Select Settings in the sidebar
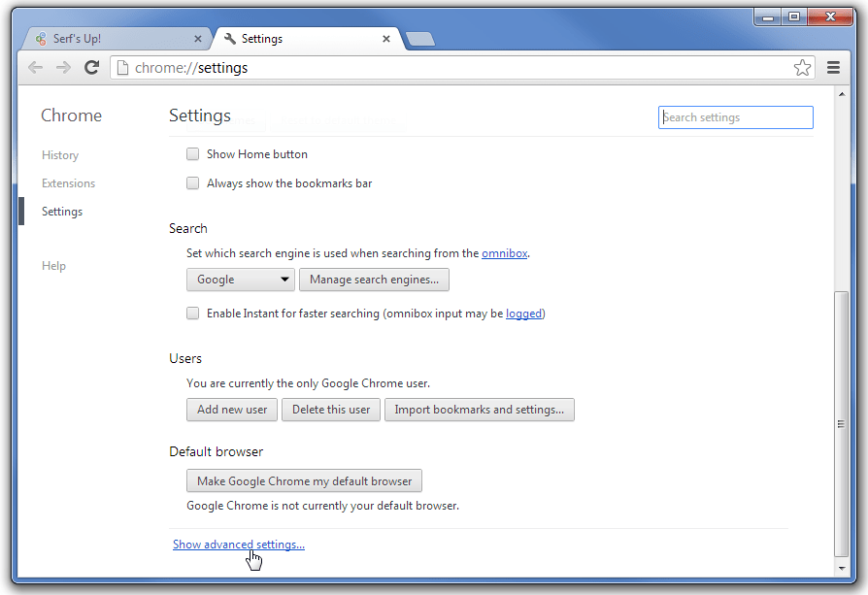The image size is (868, 595). [x=62, y=212]
